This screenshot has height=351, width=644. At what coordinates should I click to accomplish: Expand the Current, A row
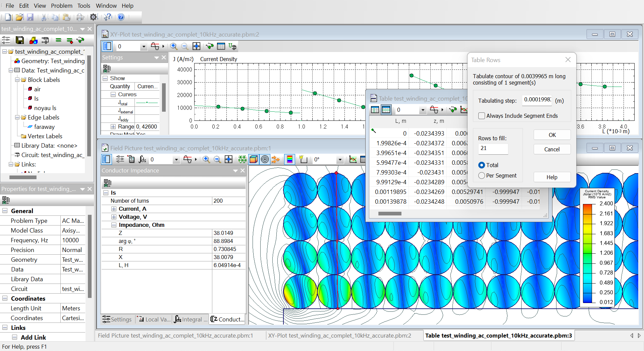coord(114,209)
